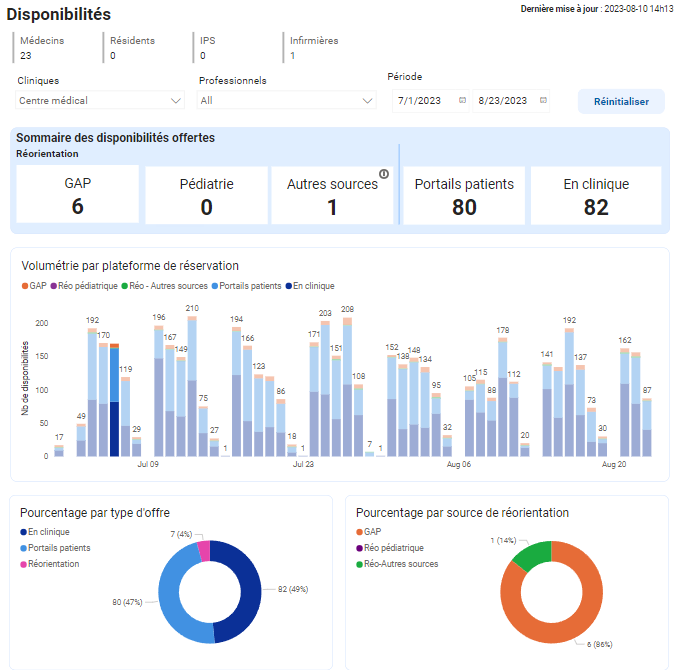Click the Portails patients summary card

tap(464, 196)
